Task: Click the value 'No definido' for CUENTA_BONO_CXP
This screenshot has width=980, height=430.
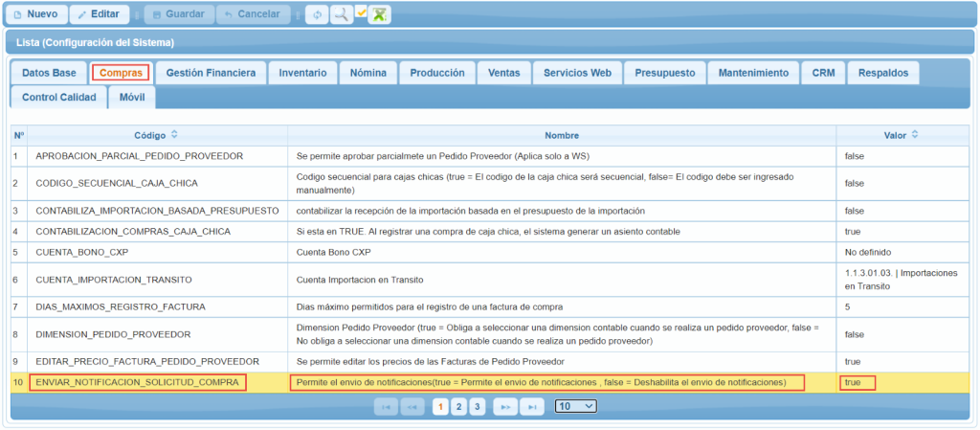Action: pyautogui.click(x=867, y=252)
